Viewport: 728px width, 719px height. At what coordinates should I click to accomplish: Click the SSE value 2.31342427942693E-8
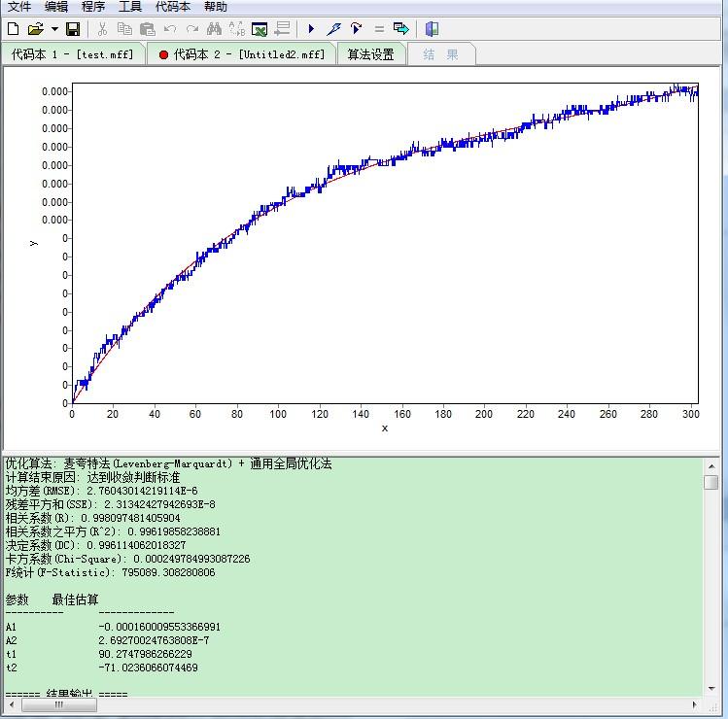coord(159,504)
